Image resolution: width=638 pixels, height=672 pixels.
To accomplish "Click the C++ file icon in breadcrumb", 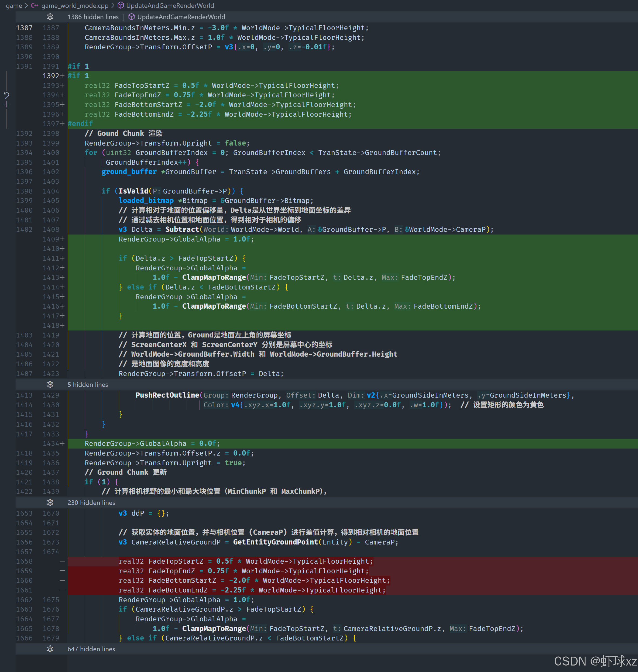I will 34,5.
